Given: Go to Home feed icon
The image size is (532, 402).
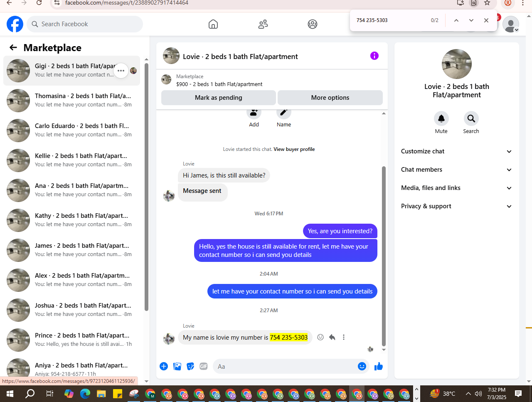Looking at the screenshot, I should pos(213,24).
